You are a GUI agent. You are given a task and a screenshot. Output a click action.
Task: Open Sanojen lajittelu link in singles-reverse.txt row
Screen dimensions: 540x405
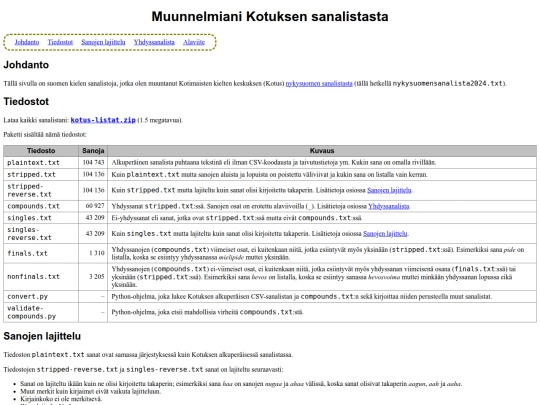point(385,233)
